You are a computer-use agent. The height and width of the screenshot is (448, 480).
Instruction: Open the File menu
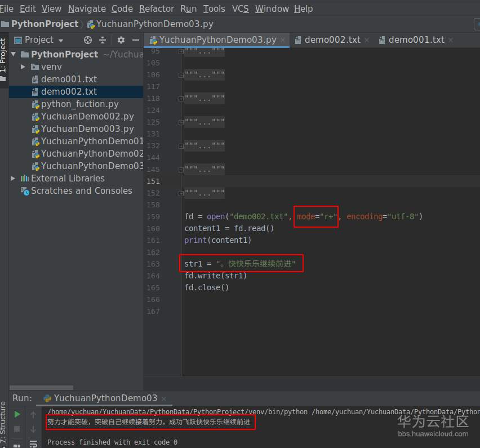coord(6,8)
